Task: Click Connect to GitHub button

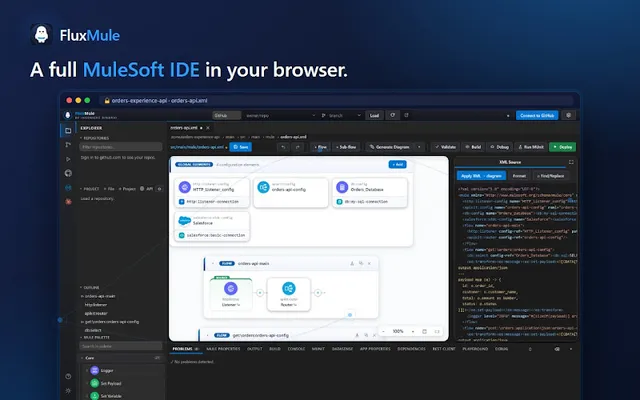Action: pyautogui.click(x=537, y=116)
